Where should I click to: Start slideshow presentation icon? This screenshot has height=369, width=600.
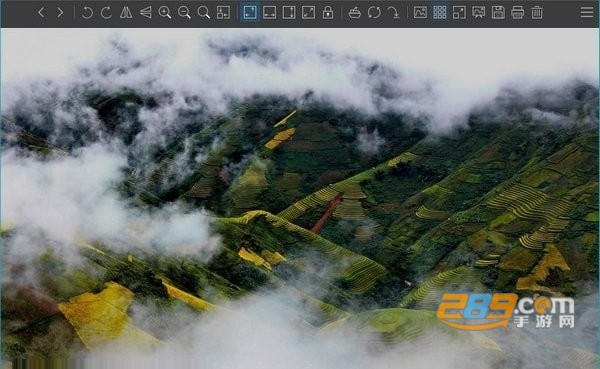tap(479, 13)
